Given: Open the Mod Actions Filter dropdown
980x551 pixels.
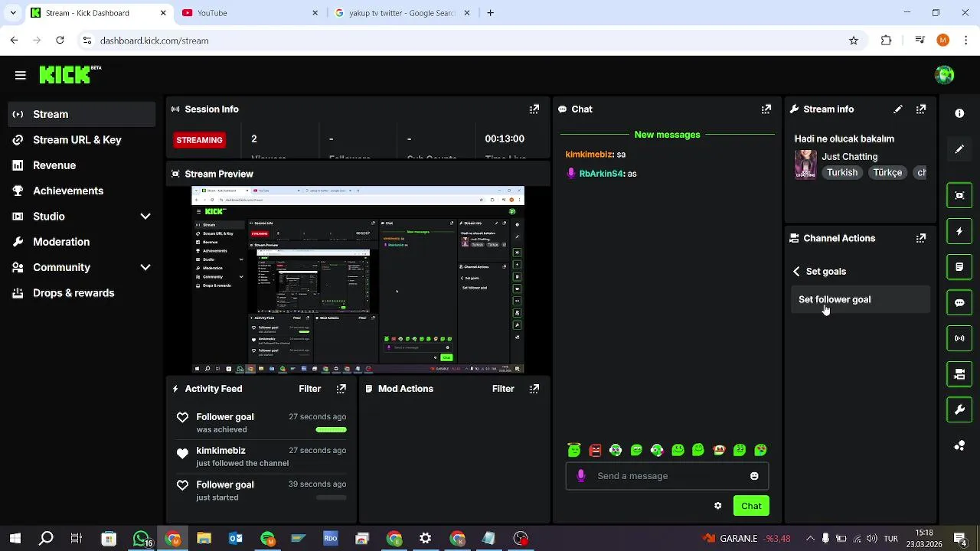Looking at the screenshot, I should click(x=503, y=389).
